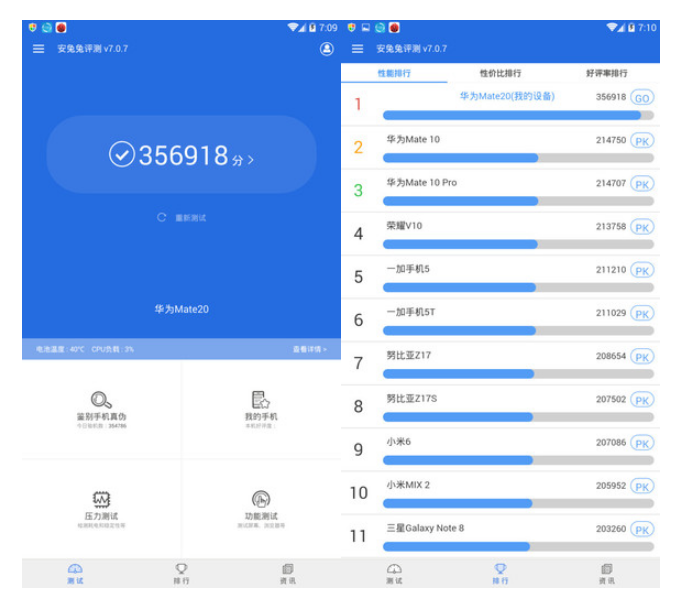Start 压力测试 stress test
This screenshot has width=687, height=610.
102,507
